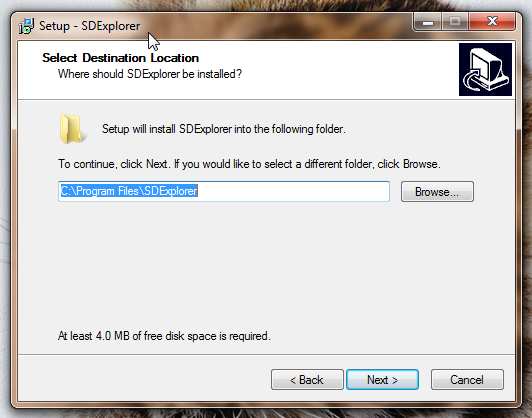
Task: Minimize the Setup - SDExplorer window
Action: coord(428,22)
